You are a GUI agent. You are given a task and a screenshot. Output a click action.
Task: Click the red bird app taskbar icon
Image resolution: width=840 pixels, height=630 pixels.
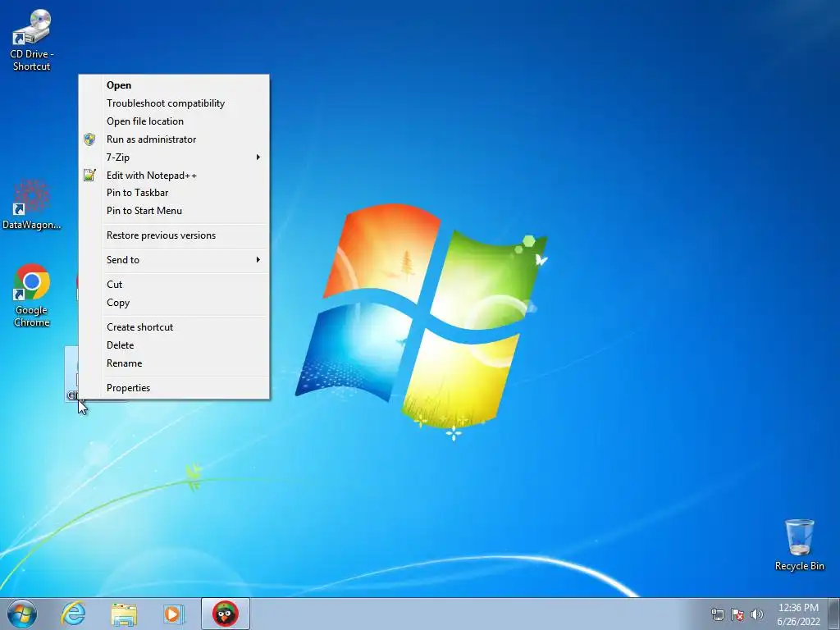pos(225,614)
